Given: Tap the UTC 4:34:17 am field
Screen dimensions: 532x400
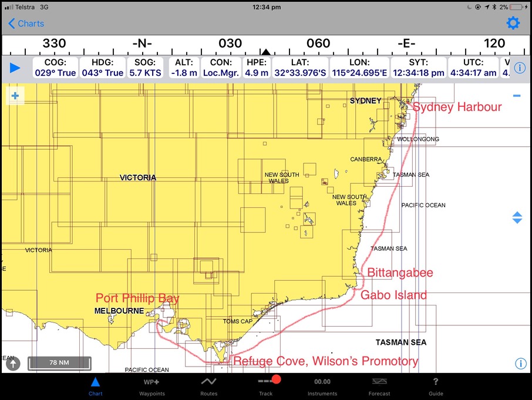Looking at the screenshot, I should point(473,68).
